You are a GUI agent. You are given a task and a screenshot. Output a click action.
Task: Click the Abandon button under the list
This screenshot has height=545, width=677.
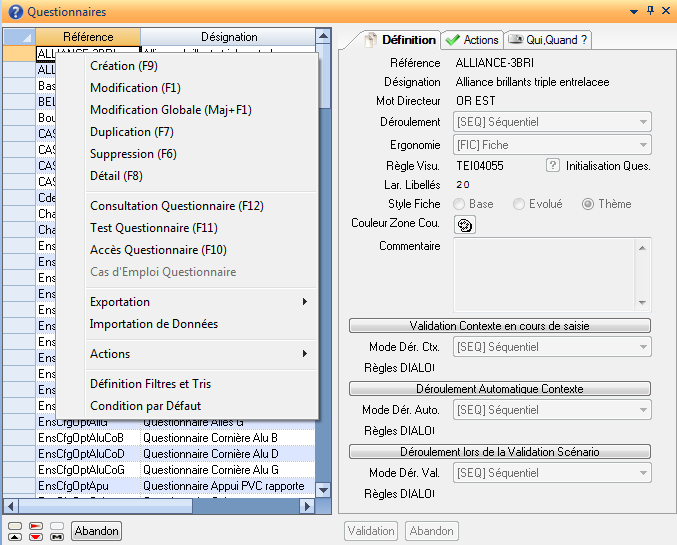(97, 531)
